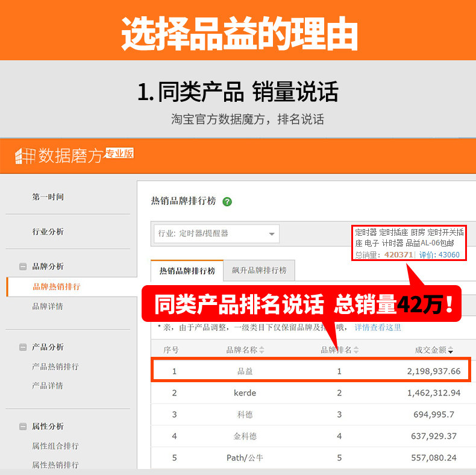Viewport: 476px width, 475px height.
Task: Select 产品热销排行 in sidebar
Action: click(x=55, y=366)
